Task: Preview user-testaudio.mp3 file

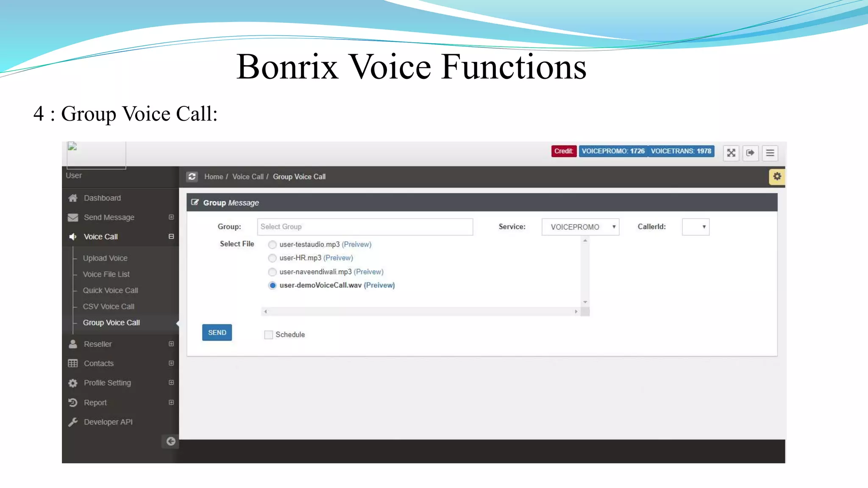Action: [x=356, y=244]
